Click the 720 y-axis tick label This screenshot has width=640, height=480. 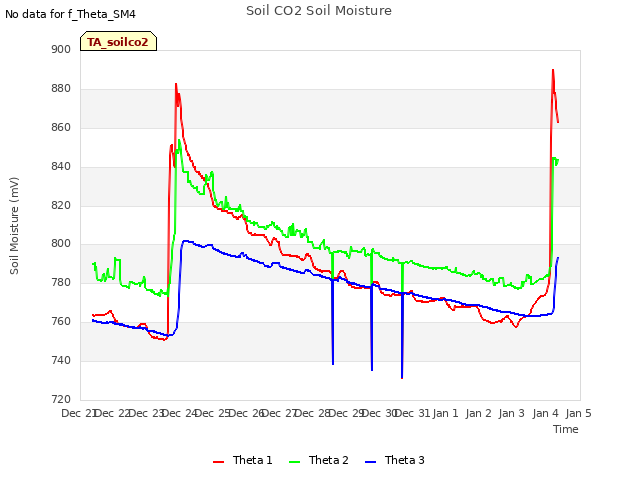[61, 399]
